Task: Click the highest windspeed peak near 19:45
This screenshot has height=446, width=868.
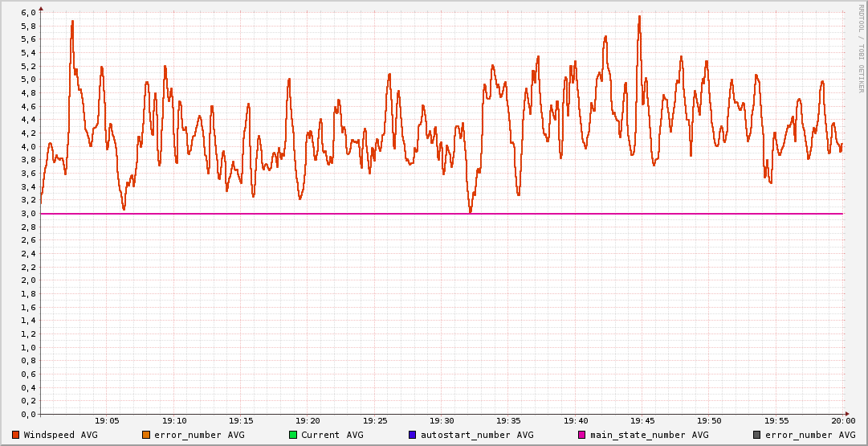Action: point(639,16)
